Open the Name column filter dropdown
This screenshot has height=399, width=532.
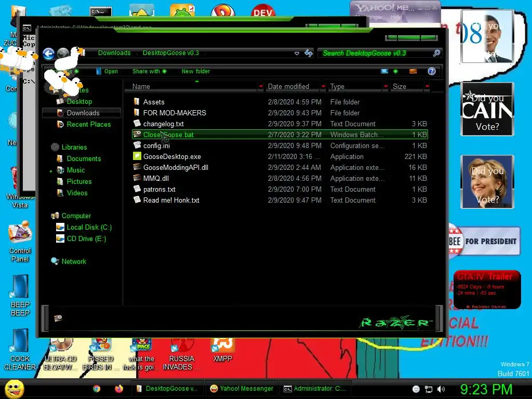[x=261, y=87]
